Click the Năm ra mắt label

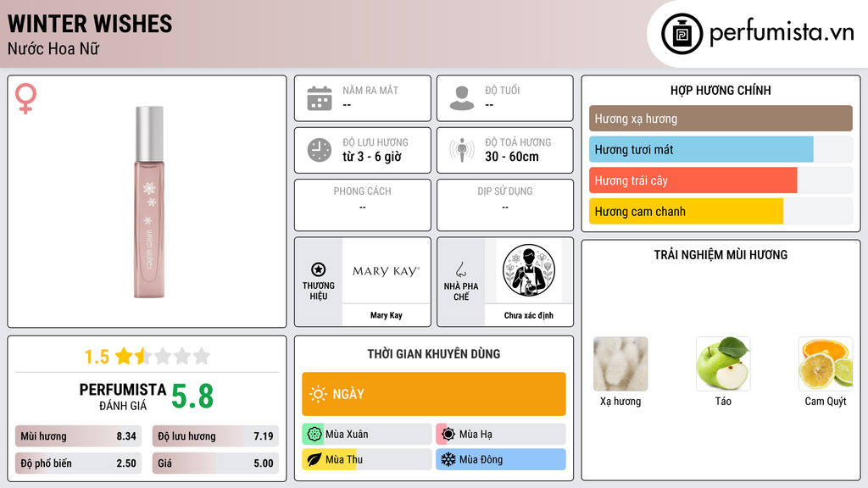(x=370, y=90)
